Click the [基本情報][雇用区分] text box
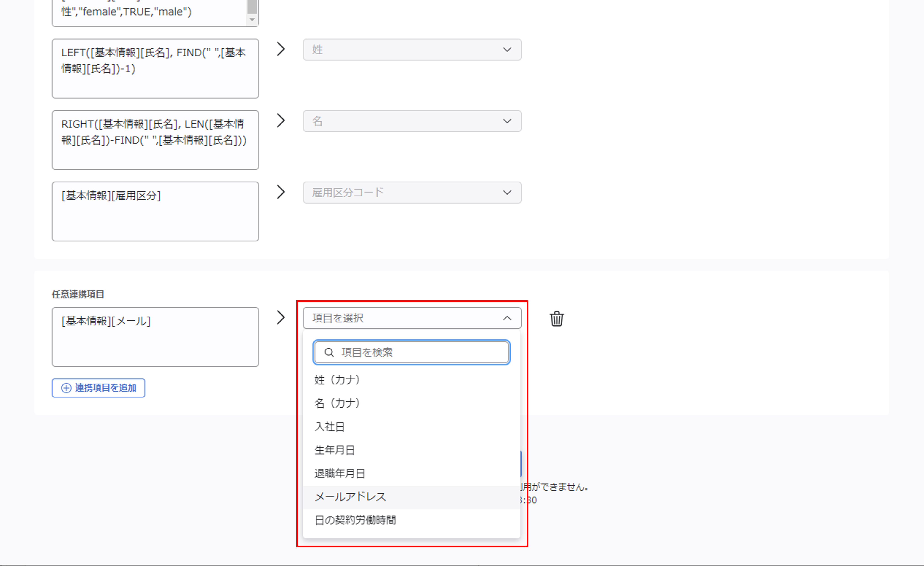The image size is (924, 566). tap(155, 211)
